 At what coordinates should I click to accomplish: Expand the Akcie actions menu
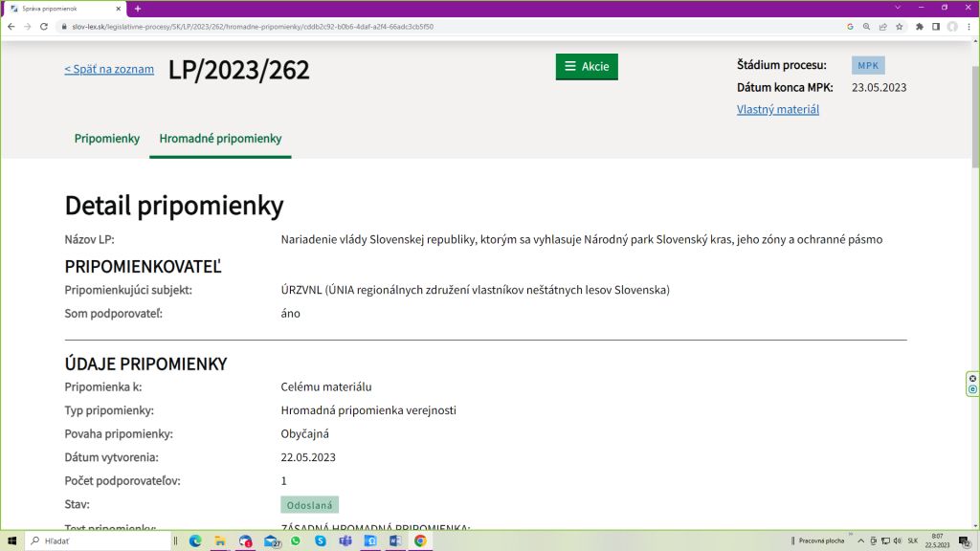click(587, 66)
